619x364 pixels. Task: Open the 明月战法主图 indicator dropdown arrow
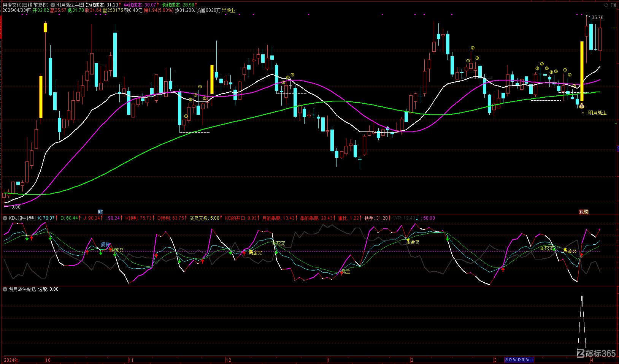(53, 5)
